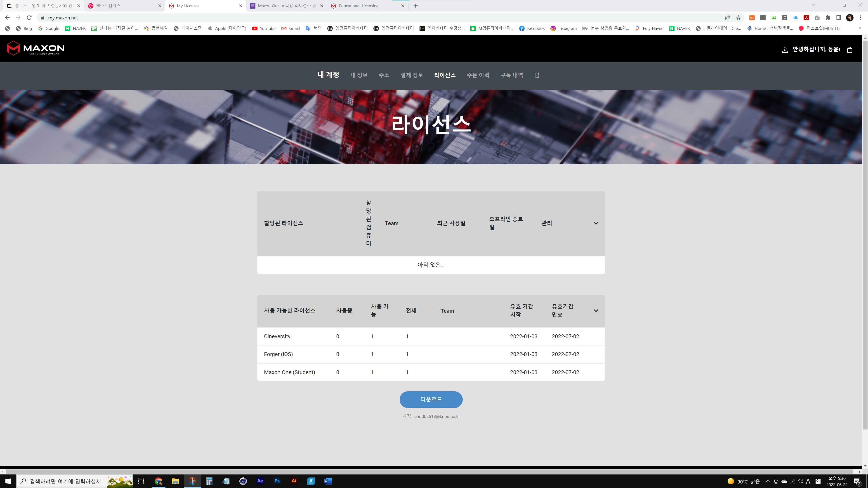This screenshot has width=868, height=488.
Task: Open Task View from taskbar
Action: 141,481
